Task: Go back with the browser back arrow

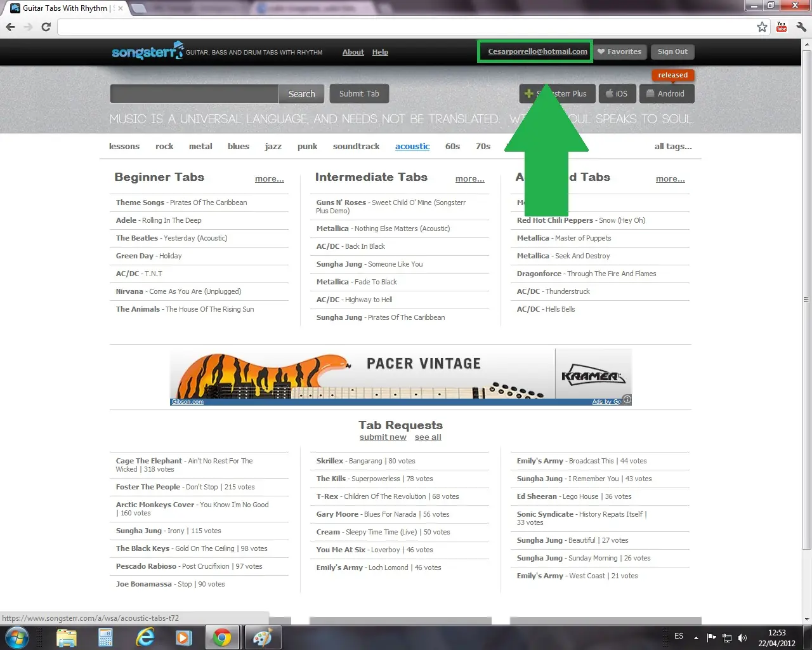Action: point(10,27)
